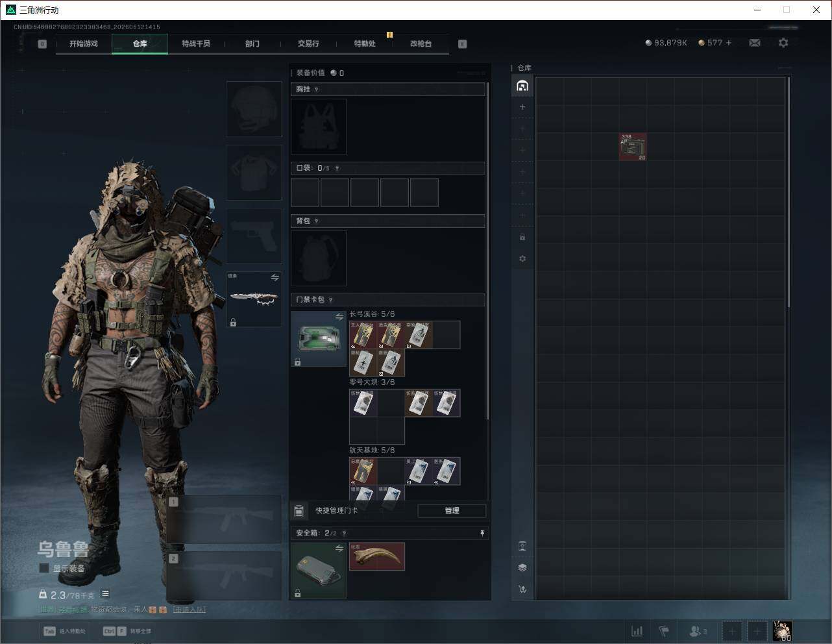This screenshot has width=832, height=644.
Task: Select the claw fossil item in safe box
Action: tap(377, 556)
